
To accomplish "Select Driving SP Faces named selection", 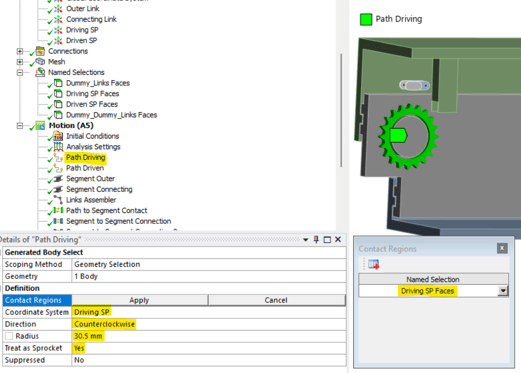I will 92,94.
